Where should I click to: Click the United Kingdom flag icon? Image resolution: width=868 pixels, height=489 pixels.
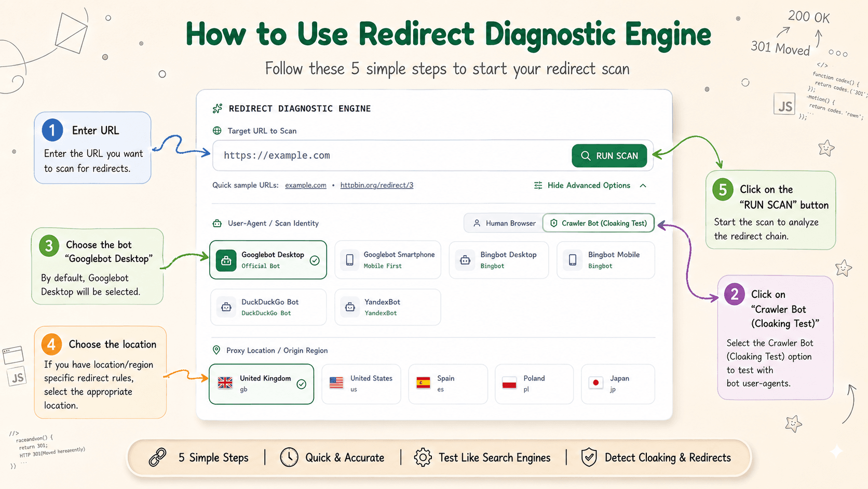tap(225, 383)
